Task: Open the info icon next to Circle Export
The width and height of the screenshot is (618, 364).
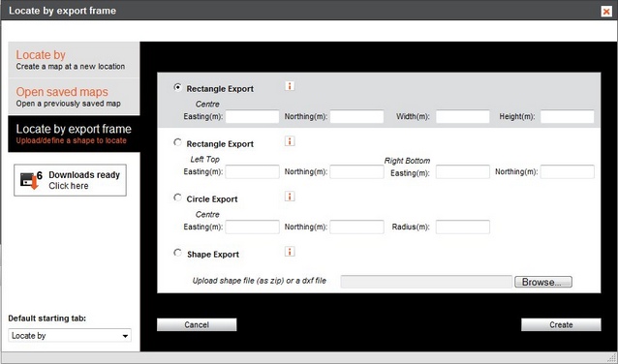Action: (290, 197)
